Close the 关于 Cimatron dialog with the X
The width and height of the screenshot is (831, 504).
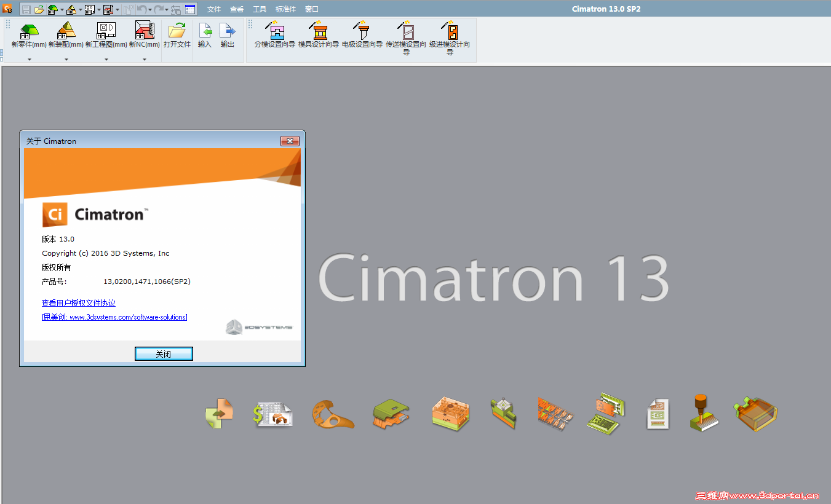click(x=290, y=141)
